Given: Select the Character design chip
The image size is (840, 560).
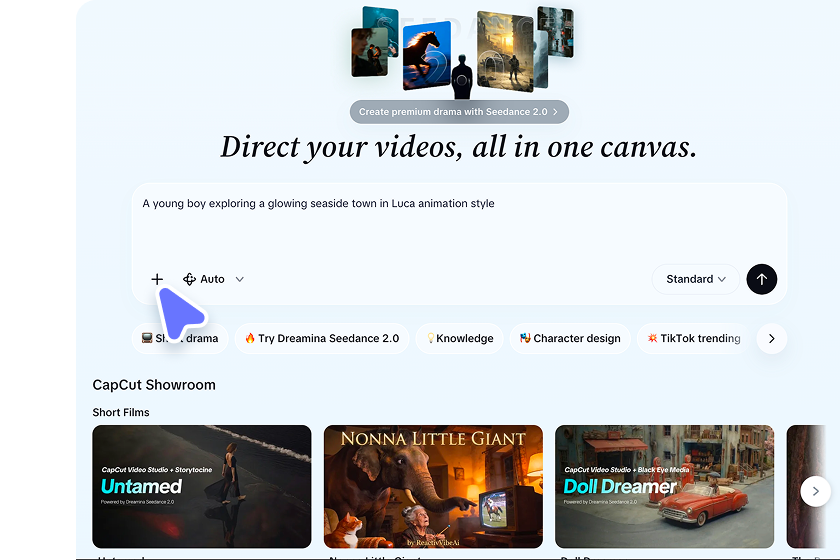Looking at the screenshot, I should click(x=570, y=338).
